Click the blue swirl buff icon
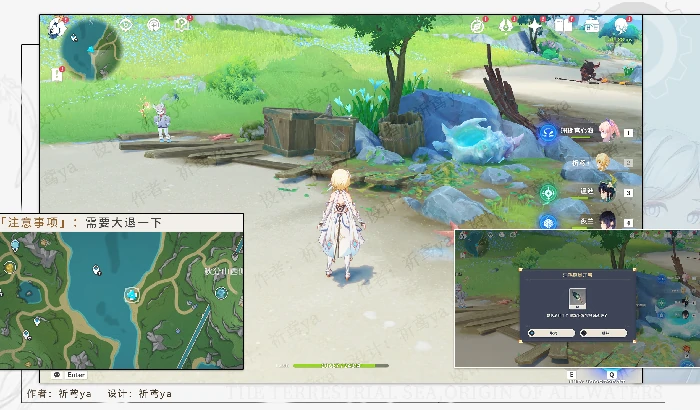This screenshot has width=700, height=410. point(548,132)
